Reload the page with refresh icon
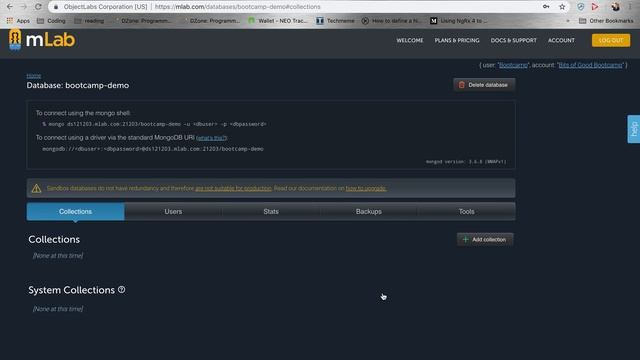The image size is (640, 360). (x=38, y=7)
